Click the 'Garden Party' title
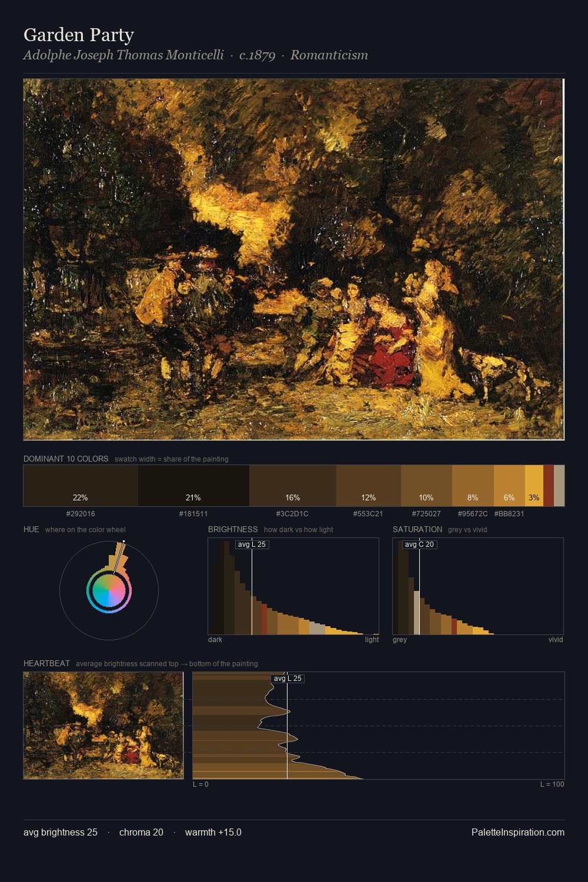588x882 pixels. pos(79,35)
